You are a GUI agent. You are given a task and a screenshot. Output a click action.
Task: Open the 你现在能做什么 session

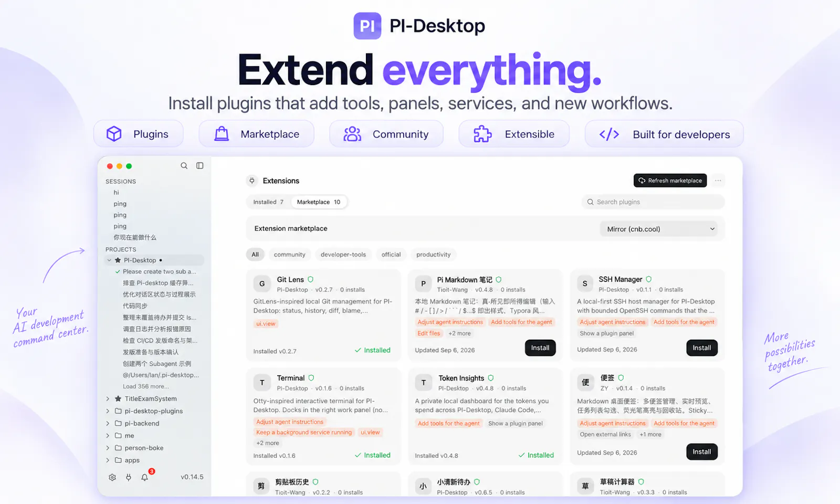135,238
